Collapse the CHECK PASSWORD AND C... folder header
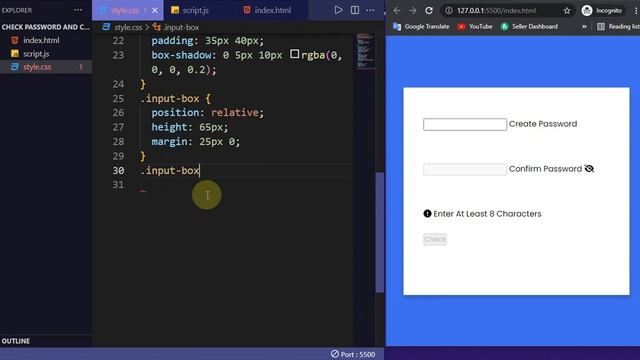This screenshot has width=640, height=360. pyautogui.click(x=45, y=27)
